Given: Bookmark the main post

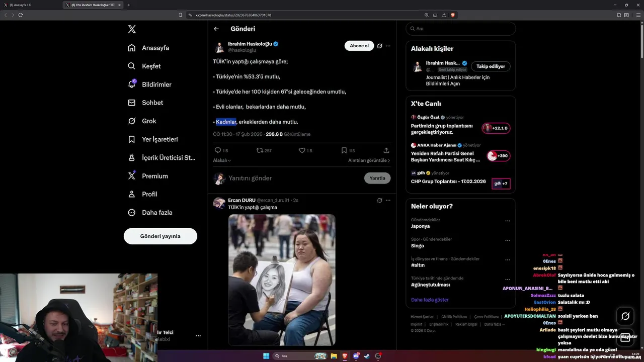Looking at the screenshot, I should click(344, 150).
